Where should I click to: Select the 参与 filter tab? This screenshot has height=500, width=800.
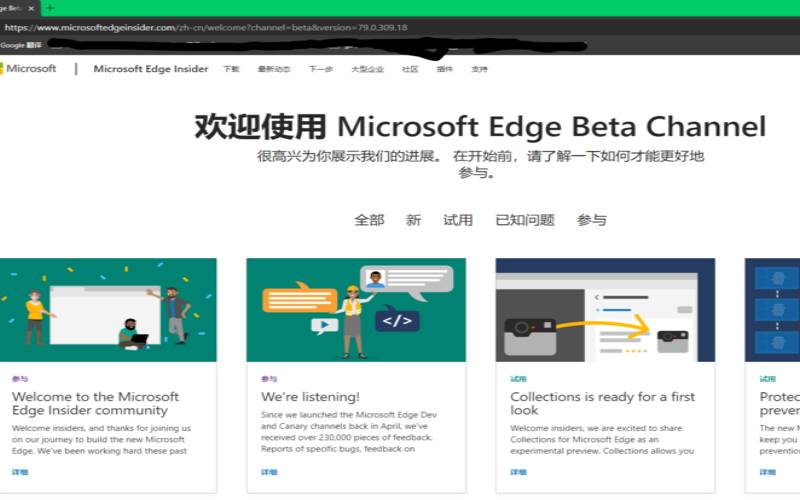click(x=592, y=220)
